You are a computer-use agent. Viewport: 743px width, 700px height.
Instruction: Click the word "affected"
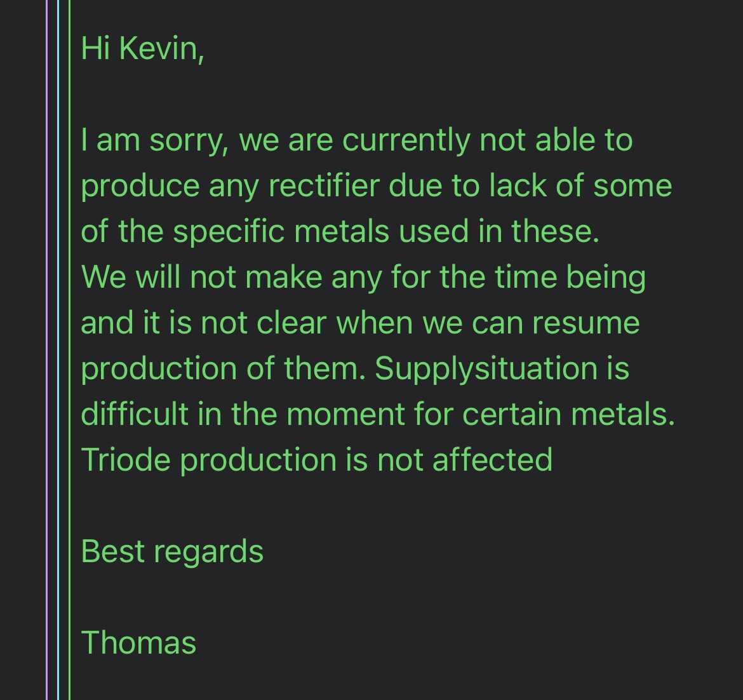492,459
